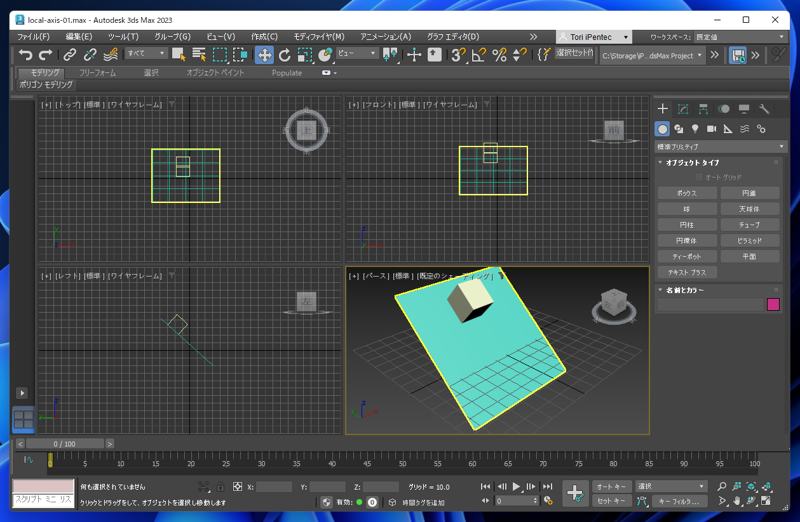The width and height of the screenshot is (800, 522).
Task: Enable the オート グリッド checkbox
Action: [x=699, y=177]
